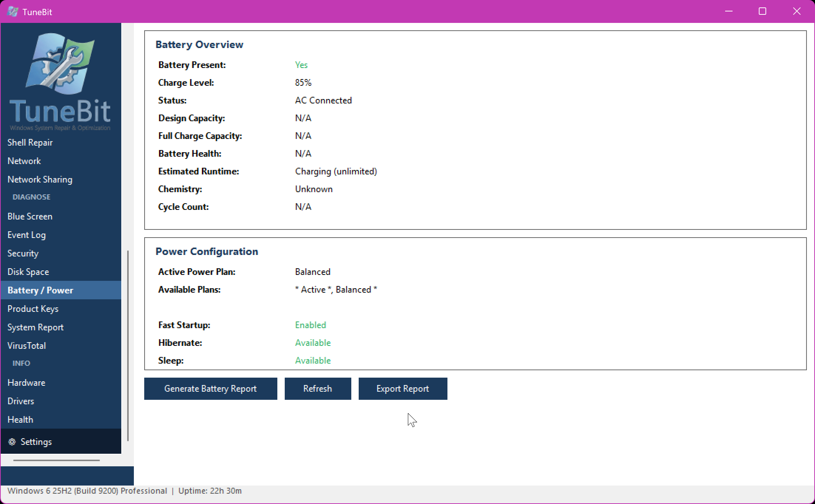
Task: Go to Network Sharing
Action: [x=61, y=179]
